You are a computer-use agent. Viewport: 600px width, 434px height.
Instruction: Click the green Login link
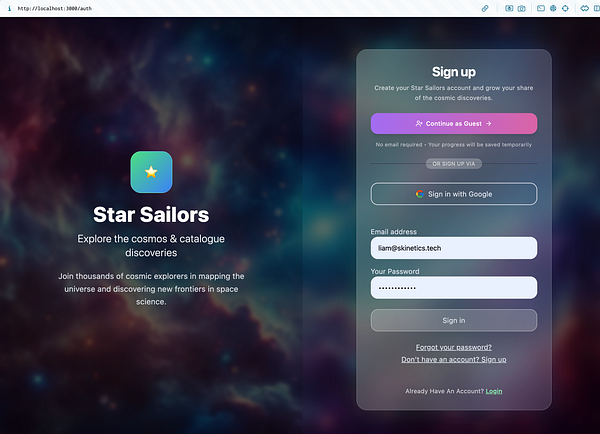494,391
